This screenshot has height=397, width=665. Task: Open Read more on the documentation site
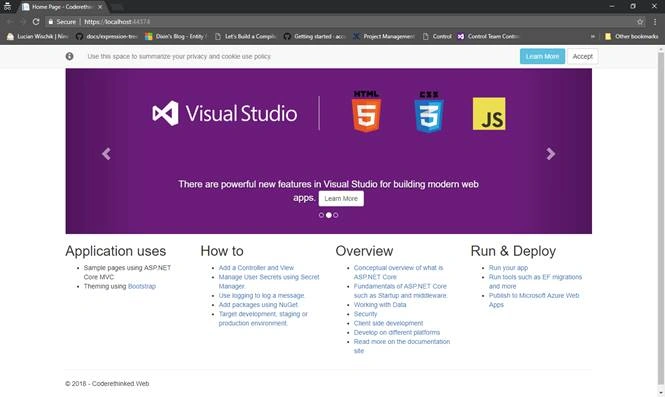pos(402,346)
